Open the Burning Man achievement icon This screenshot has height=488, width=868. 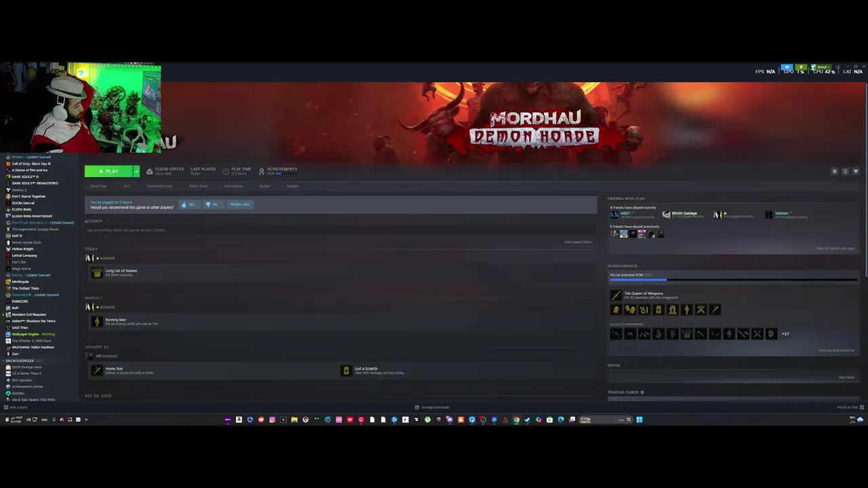pos(97,322)
